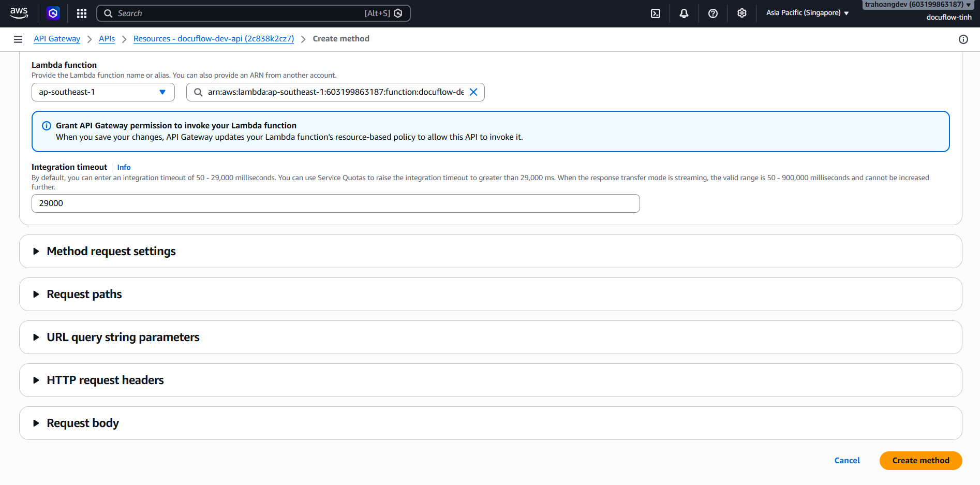Expand URL query string parameters section
Viewport: 980px width, 485px height.
pyautogui.click(x=491, y=337)
